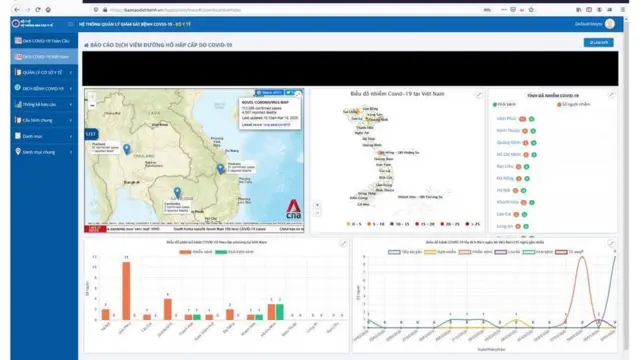Expand 'Thống kê báo cáo' sidebar menu
640x360 pixels.
point(44,104)
